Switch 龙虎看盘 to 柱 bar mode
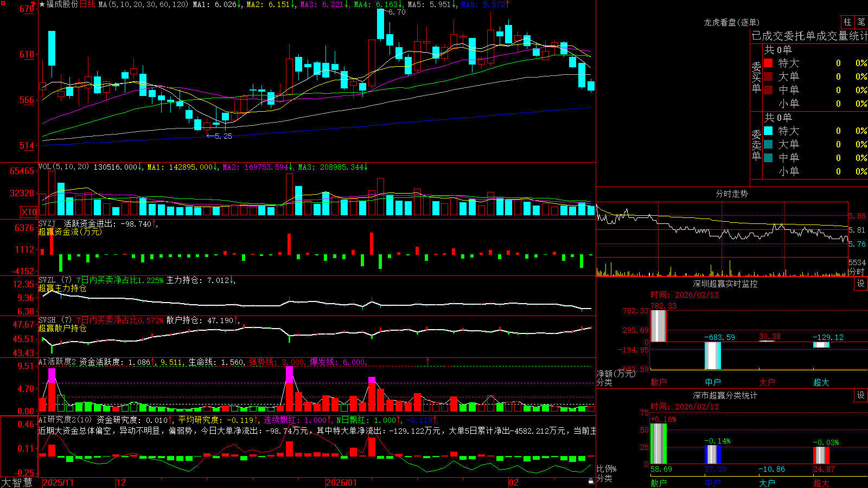The image size is (868, 488). [x=847, y=22]
